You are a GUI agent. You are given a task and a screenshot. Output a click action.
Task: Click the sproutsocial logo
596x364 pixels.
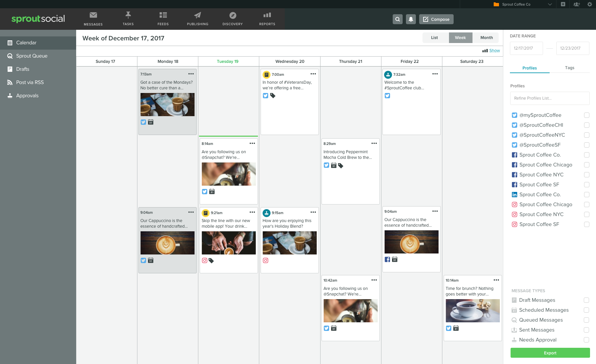pyautogui.click(x=38, y=19)
